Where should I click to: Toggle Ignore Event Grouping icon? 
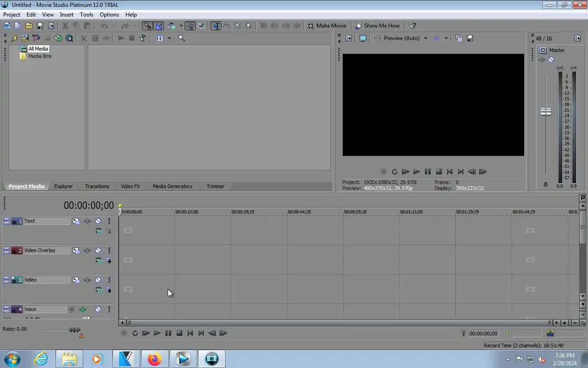[202, 26]
